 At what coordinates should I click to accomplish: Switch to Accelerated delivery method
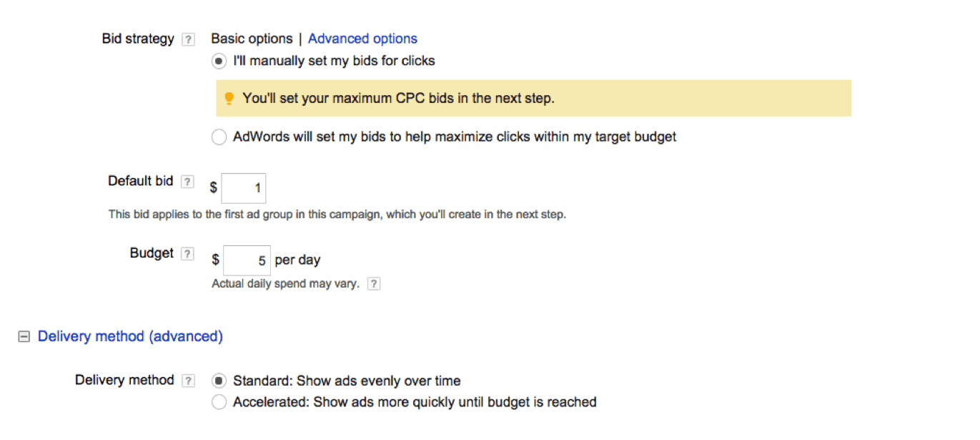coord(219,402)
